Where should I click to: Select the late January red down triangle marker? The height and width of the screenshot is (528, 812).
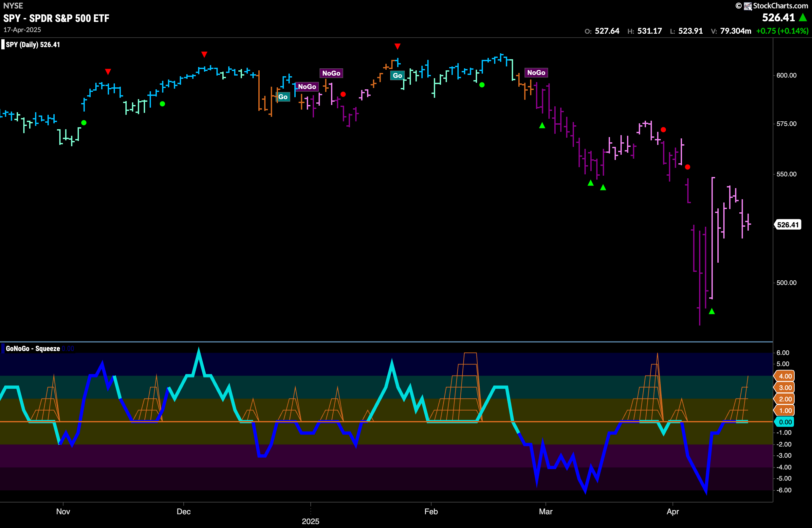397,46
